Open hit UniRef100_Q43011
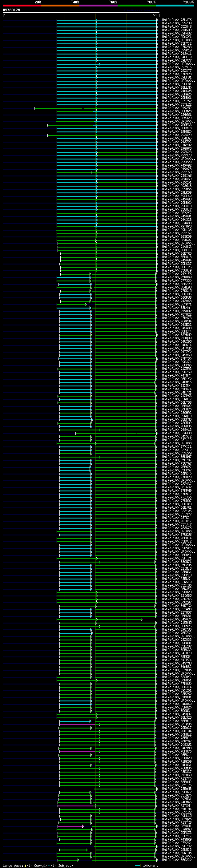Image resolution: width=197 pixels, height=868 pixels. tap(177, 54)
